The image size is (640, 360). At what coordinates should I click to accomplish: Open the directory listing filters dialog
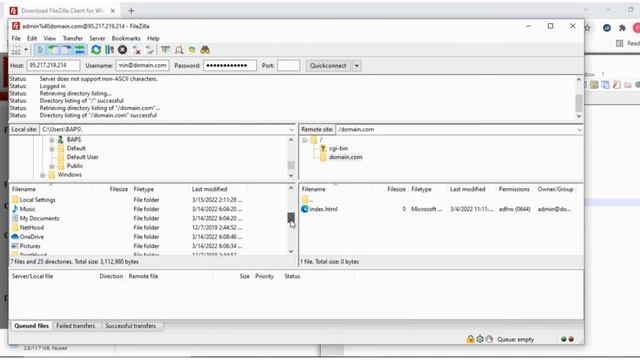165,50
